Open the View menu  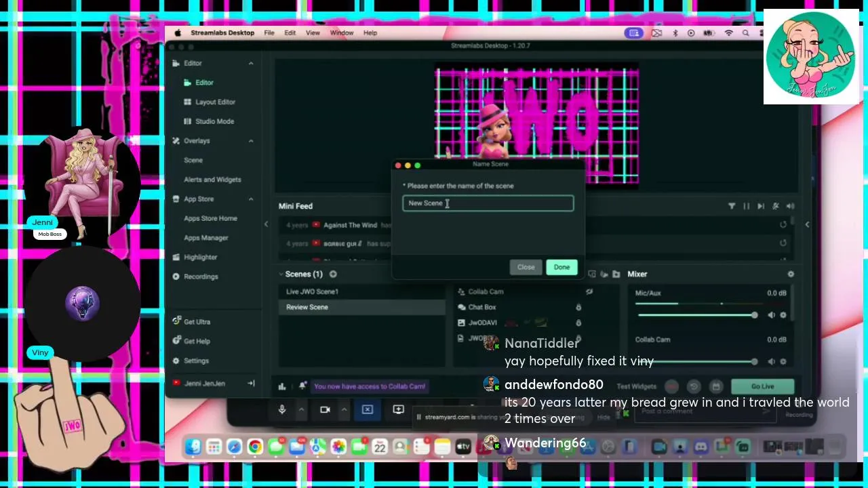tap(313, 33)
